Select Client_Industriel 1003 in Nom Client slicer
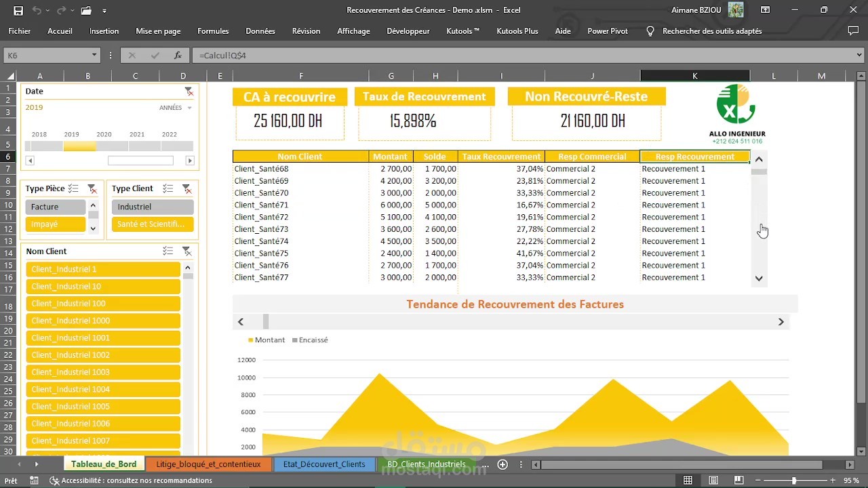Screen dimensions: 868x488 click(103, 371)
